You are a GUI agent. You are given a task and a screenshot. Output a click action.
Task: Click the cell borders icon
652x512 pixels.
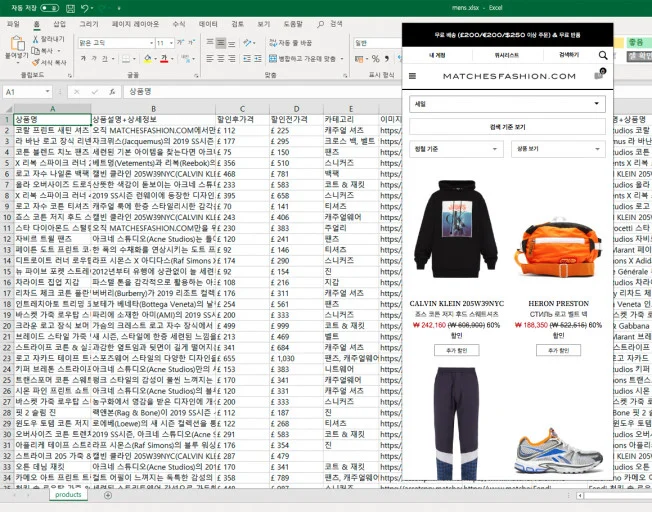(x=126, y=59)
